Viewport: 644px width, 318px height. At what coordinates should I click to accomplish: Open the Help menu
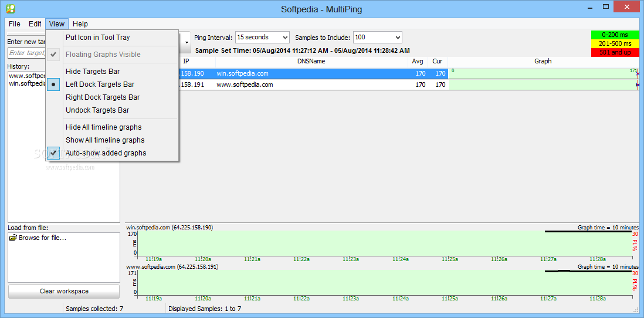pyautogui.click(x=80, y=24)
